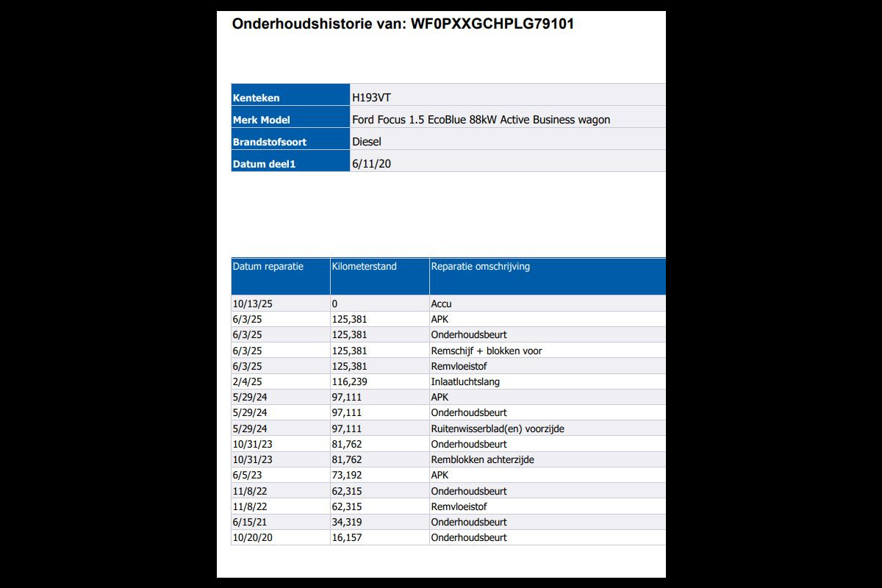This screenshot has height=588, width=882.
Task: Click the 6/11/20 date value
Action: (371, 164)
